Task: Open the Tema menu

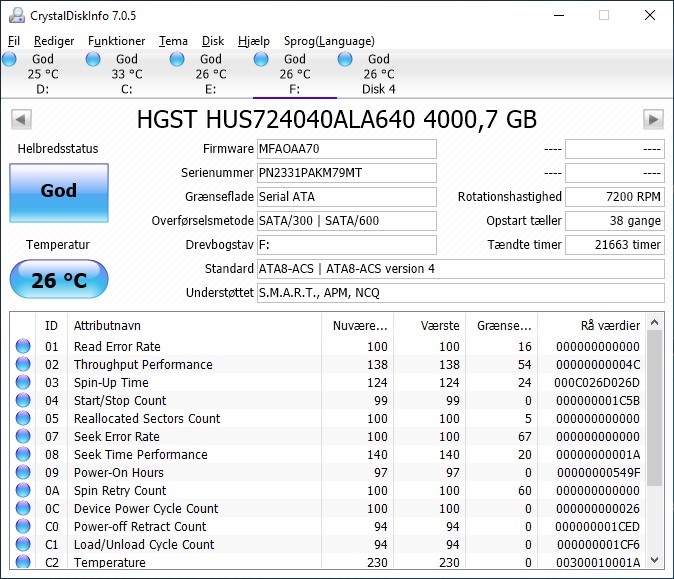Action: tap(173, 41)
